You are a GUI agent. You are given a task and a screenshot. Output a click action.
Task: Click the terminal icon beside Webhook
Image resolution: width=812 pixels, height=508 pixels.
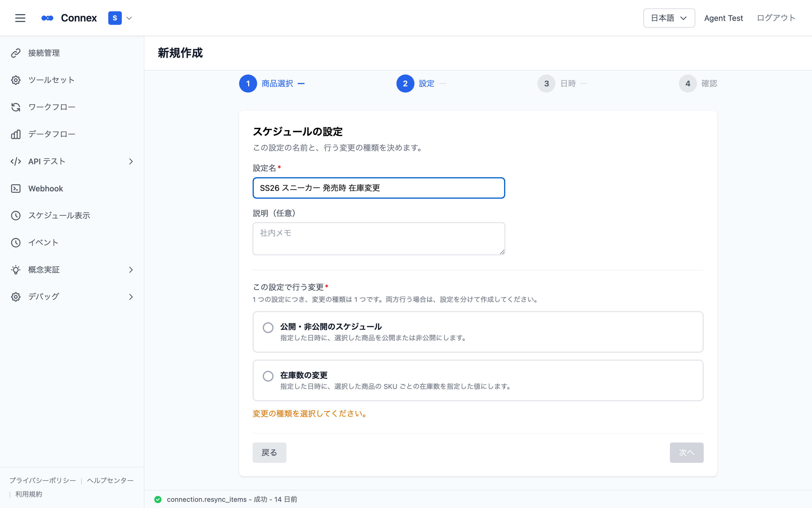point(16,189)
